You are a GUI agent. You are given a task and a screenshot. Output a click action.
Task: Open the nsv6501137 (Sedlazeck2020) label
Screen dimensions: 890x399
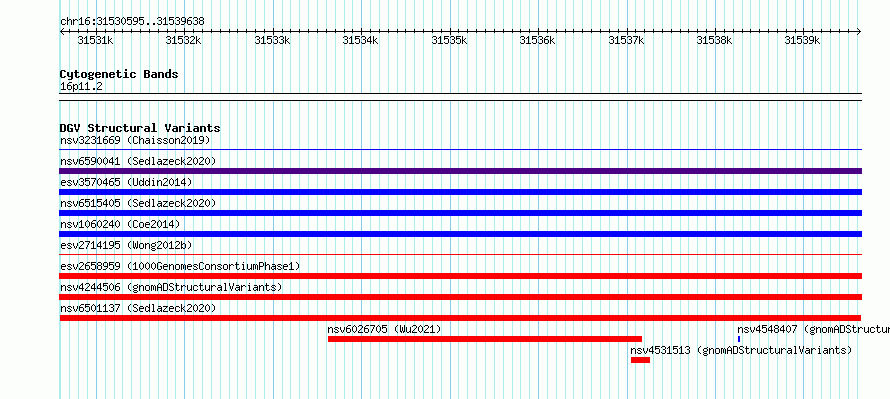[x=138, y=308]
